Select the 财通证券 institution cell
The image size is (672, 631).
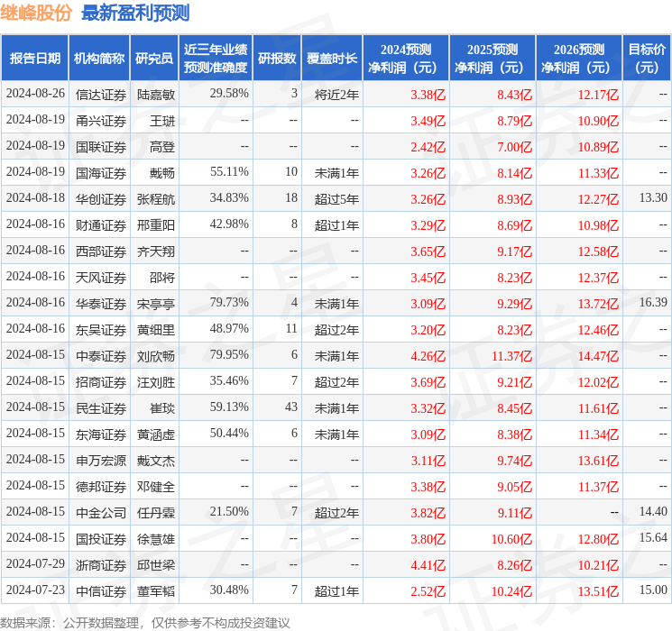pyautogui.click(x=101, y=225)
